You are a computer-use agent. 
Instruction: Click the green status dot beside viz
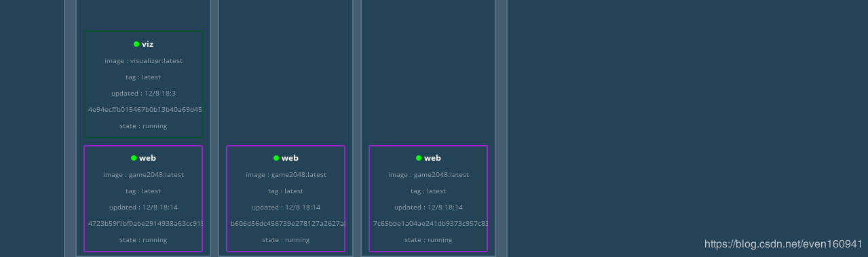pos(136,44)
